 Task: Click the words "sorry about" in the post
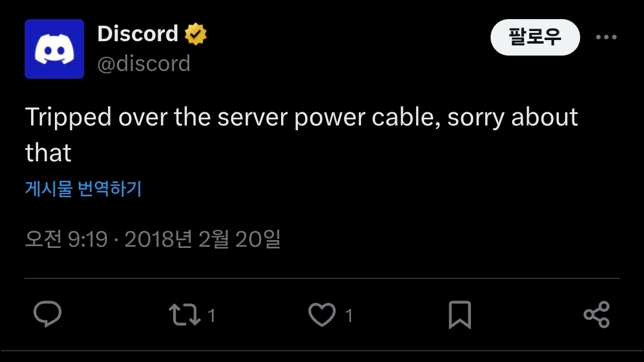(x=513, y=117)
